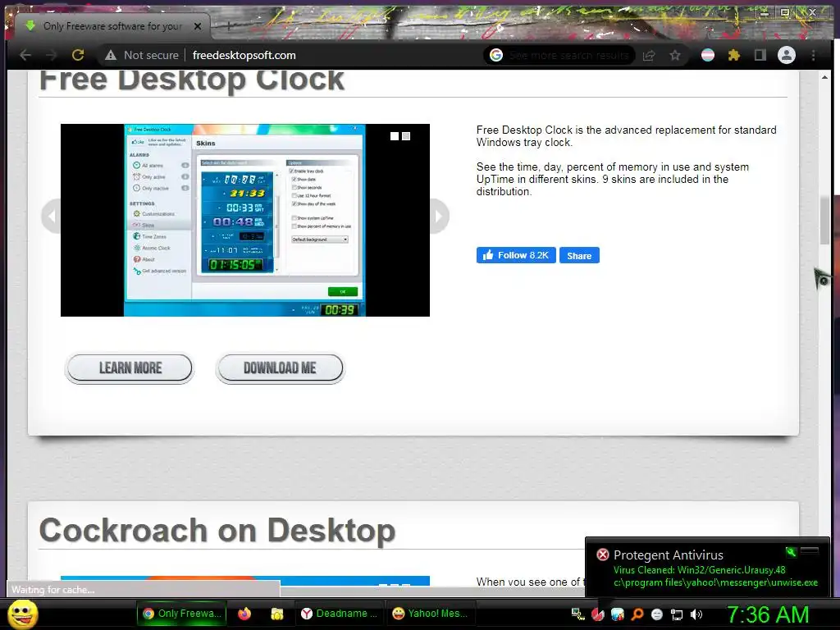Show next slide in clock carousel
Viewport: 840px width, 630px height.
pos(440,216)
